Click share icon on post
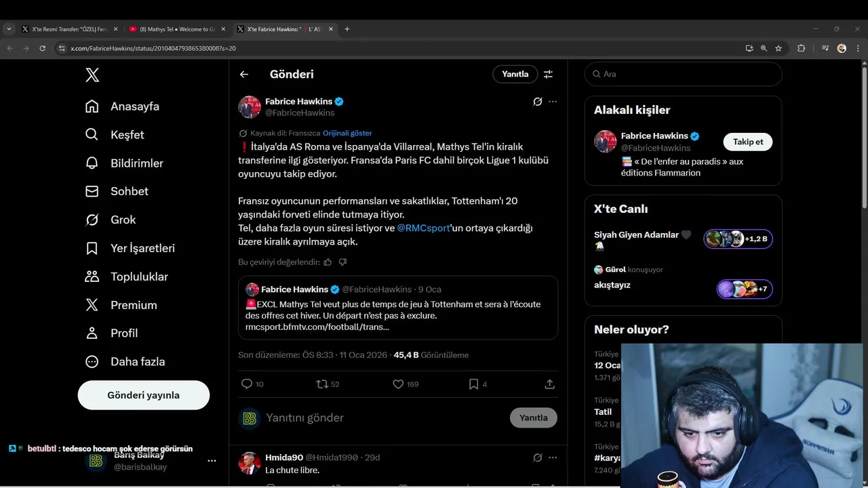Image resolution: width=868 pixels, height=488 pixels. [550, 384]
